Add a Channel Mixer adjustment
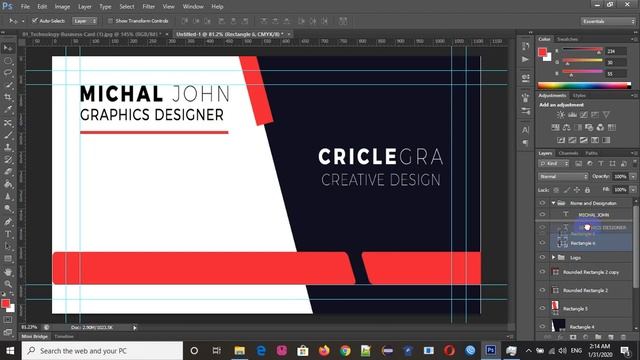This screenshot has height=360, width=640. [600, 127]
